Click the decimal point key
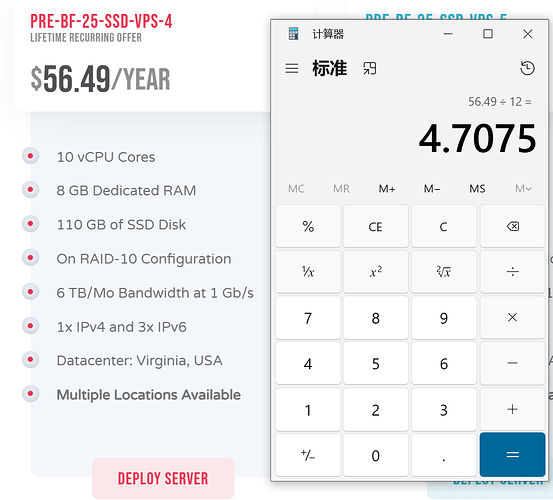The image size is (553, 500). (444, 455)
